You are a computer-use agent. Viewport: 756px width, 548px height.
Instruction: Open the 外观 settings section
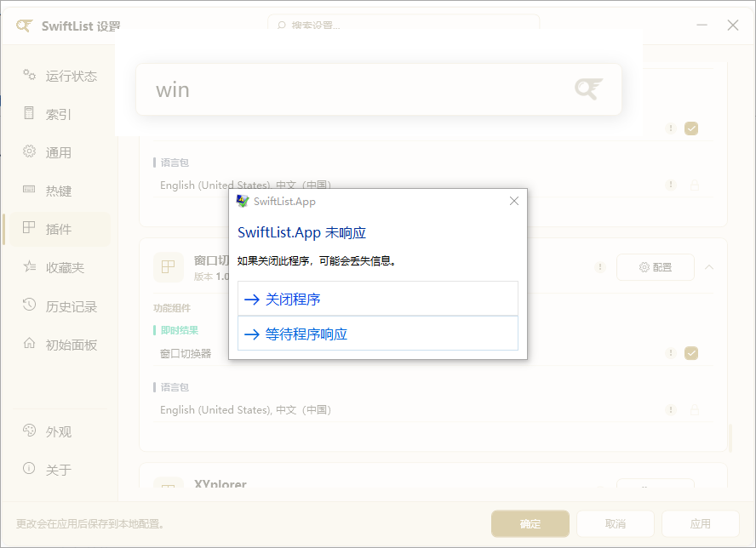pos(60,431)
